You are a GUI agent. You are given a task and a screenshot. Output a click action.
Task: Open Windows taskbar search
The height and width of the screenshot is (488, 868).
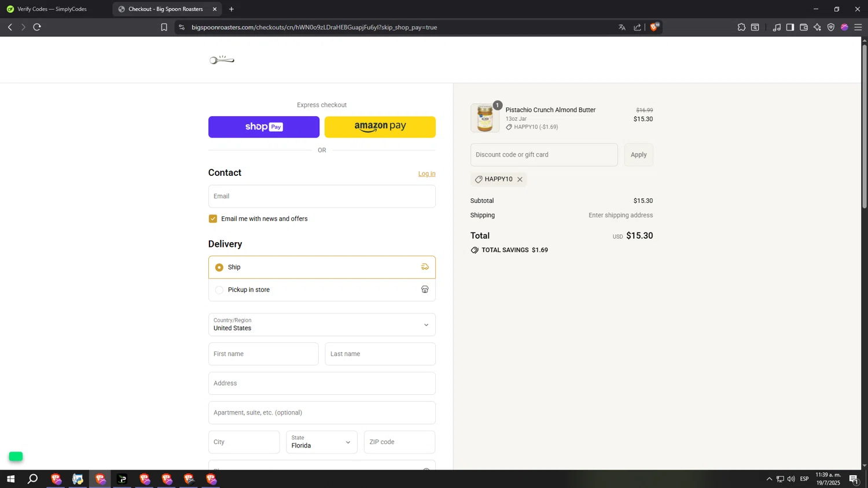33,479
